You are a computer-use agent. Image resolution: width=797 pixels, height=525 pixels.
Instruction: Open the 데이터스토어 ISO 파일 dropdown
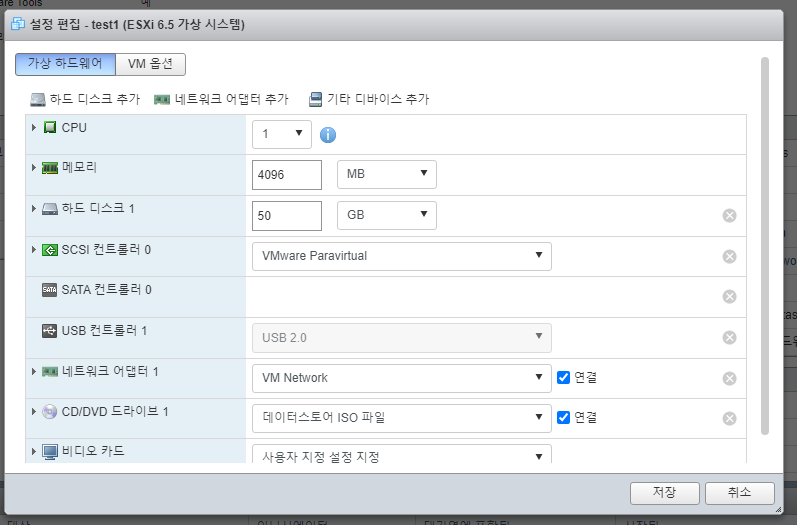click(x=402, y=418)
